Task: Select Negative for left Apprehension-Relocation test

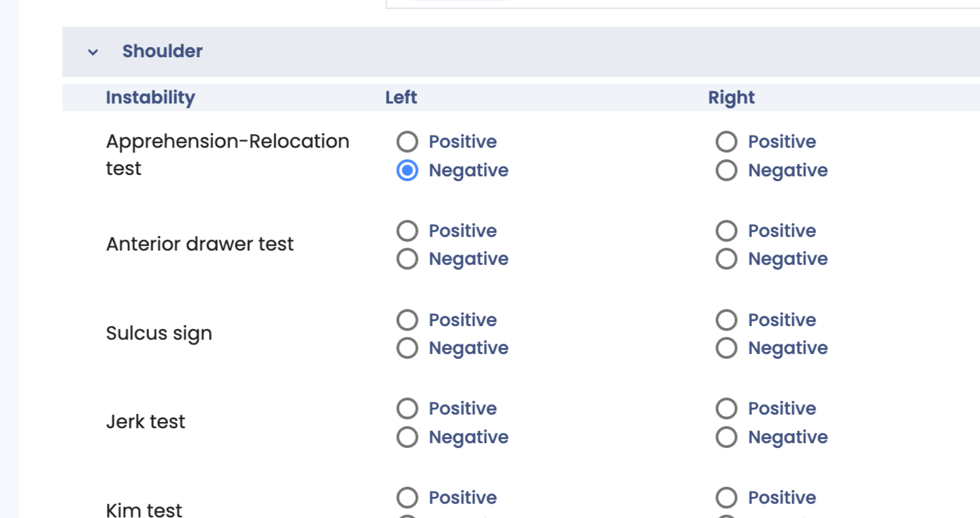Action: click(x=407, y=170)
